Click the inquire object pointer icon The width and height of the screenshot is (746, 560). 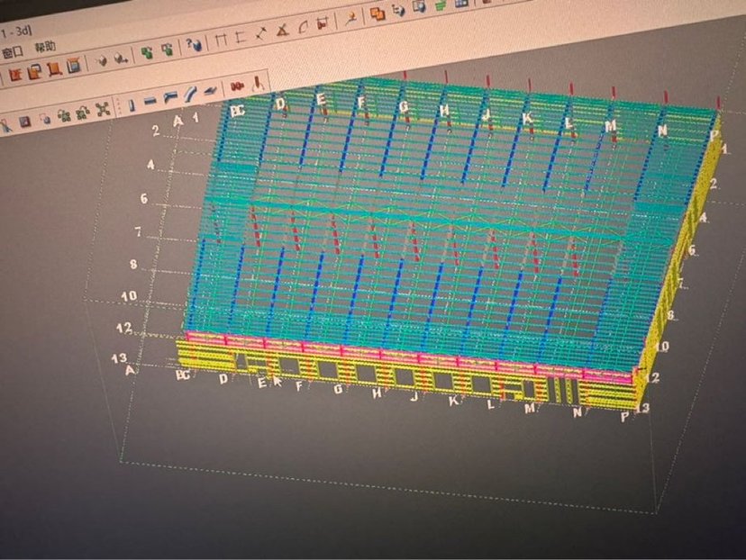point(351,18)
